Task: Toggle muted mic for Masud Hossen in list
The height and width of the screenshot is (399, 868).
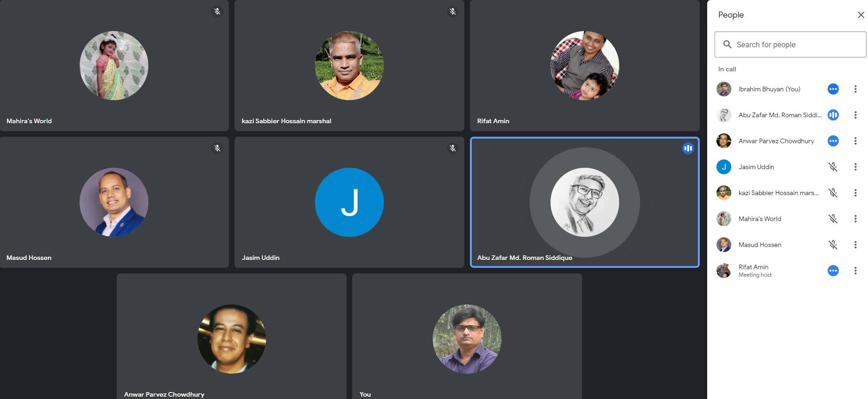Action: coord(833,245)
